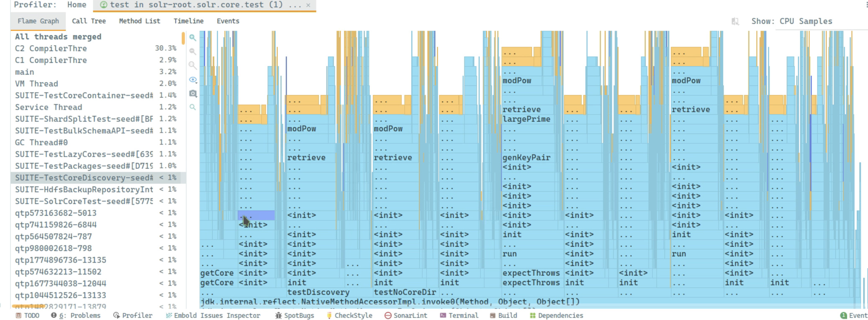Open the TODO tool window

[x=28, y=315]
